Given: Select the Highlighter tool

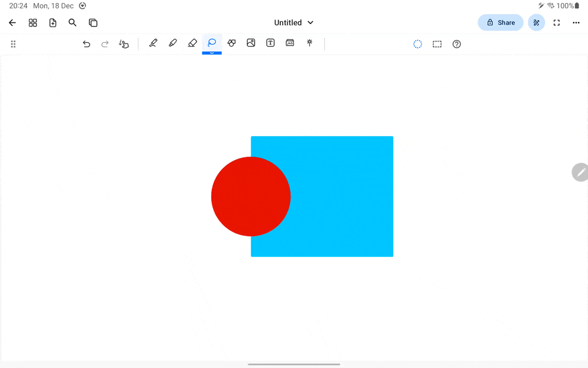Looking at the screenshot, I should (x=172, y=43).
